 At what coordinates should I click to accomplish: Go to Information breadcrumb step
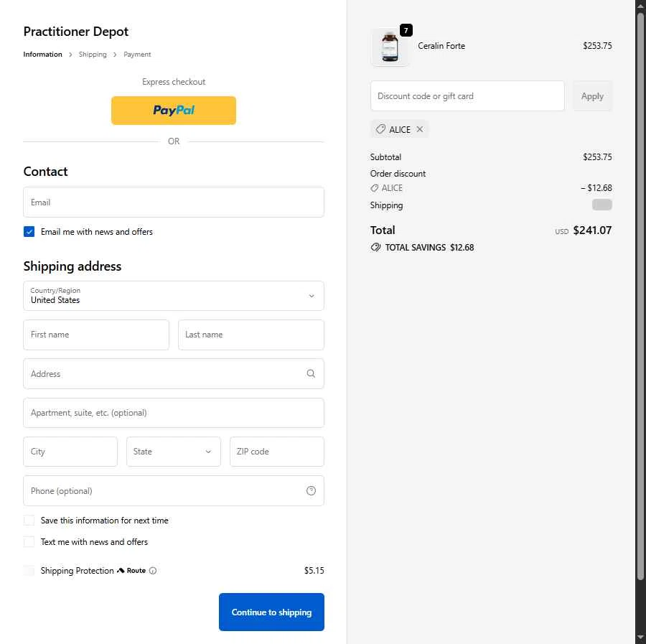click(42, 55)
